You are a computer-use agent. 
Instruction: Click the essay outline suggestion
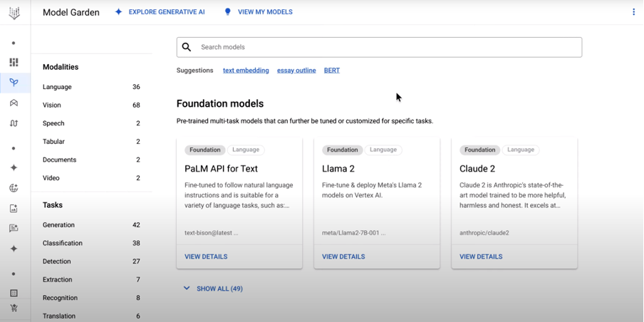point(296,71)
